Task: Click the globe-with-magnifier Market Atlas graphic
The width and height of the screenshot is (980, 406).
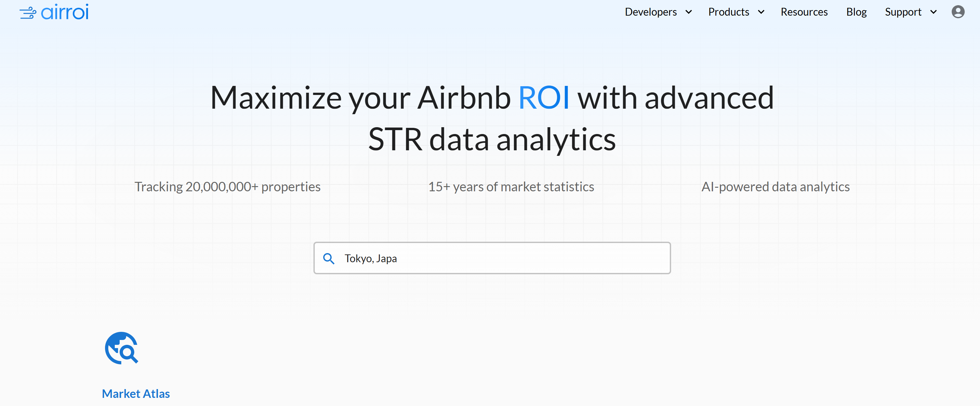Action: [x=121, y=348]
